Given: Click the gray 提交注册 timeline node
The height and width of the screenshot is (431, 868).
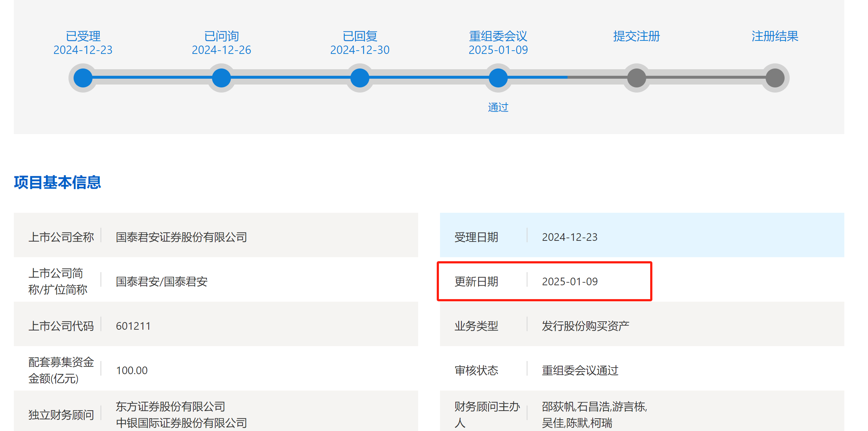Looking at the screenshot, I should point(636,78).
